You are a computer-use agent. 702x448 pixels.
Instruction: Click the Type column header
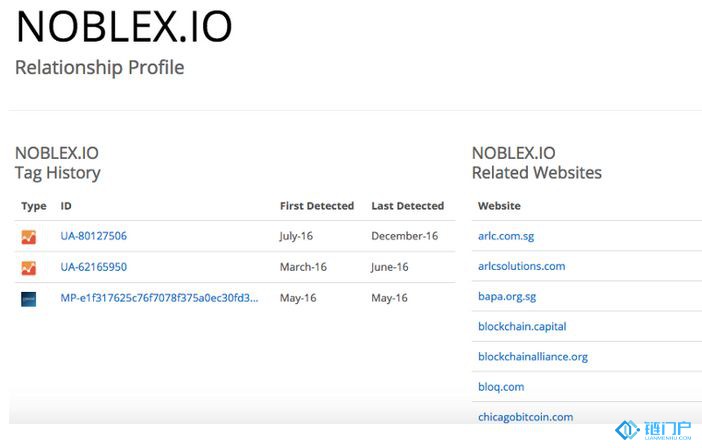click(34, 206)
